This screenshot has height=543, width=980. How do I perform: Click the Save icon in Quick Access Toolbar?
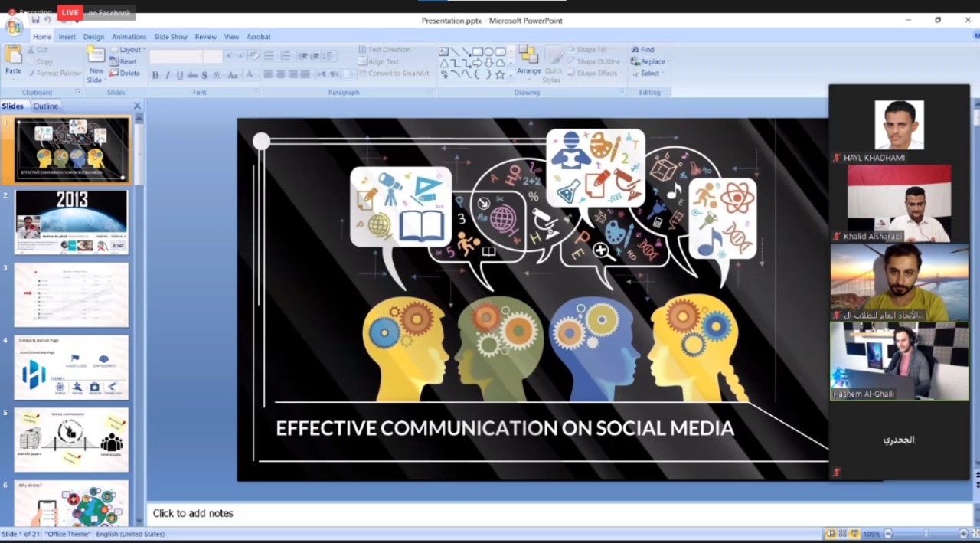pyautogui.click(x=35, y=20)
